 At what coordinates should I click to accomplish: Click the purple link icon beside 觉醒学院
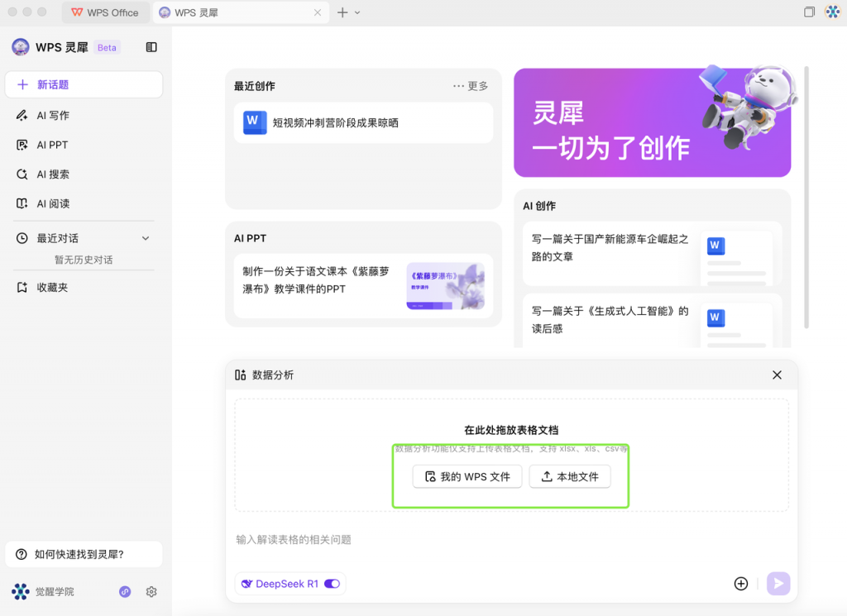click(x=125, y=592)
